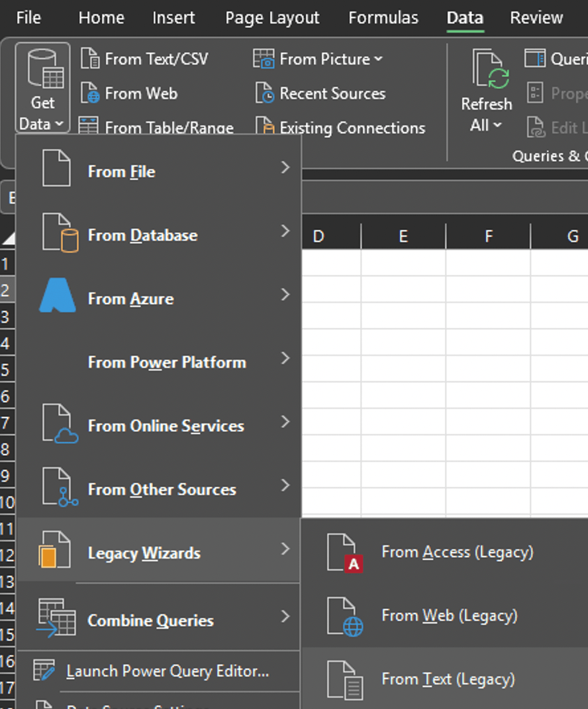Switch to the Home tab
588x709 pixels.
point(101,18)
